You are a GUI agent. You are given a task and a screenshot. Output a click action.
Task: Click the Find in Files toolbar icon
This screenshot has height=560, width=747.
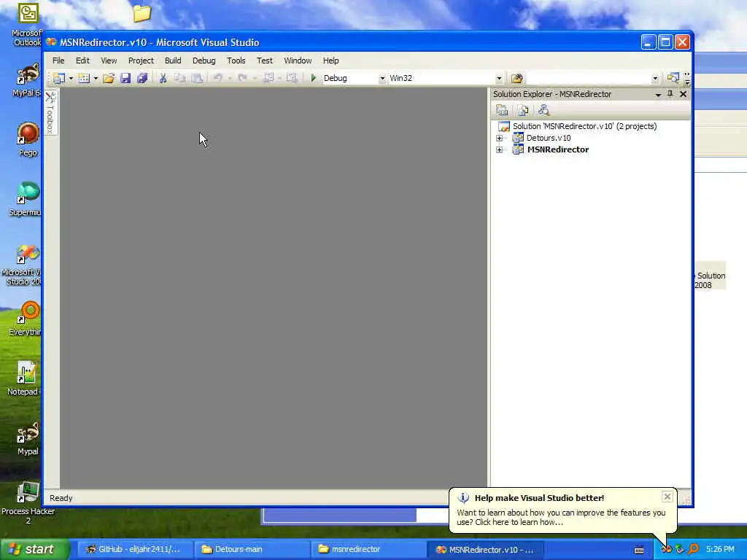click(x=517, y=78)
